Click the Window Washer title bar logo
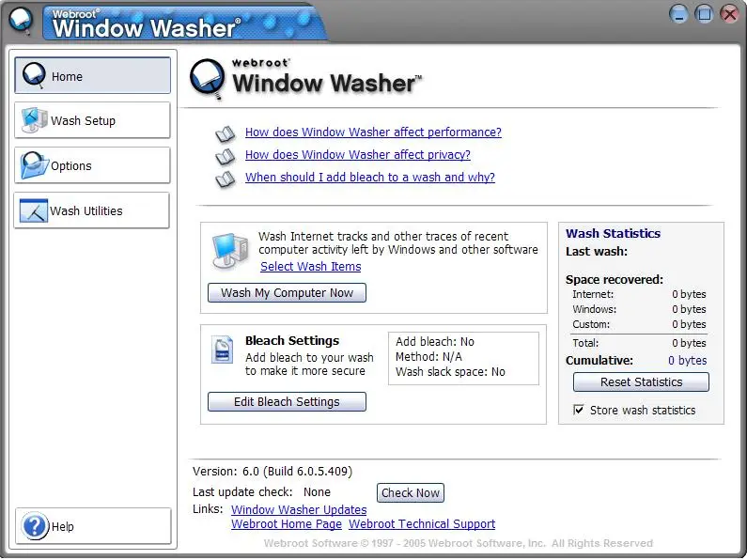This screenshot has width=747, height=560. point(21,21)
